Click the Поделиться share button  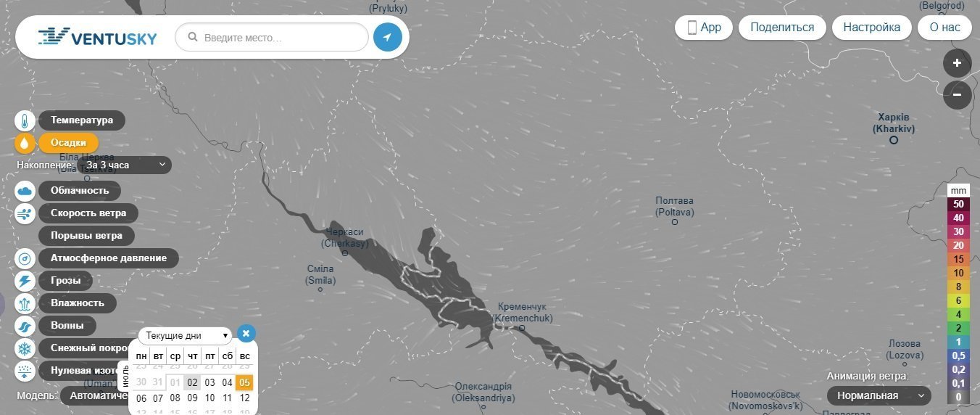782,28
